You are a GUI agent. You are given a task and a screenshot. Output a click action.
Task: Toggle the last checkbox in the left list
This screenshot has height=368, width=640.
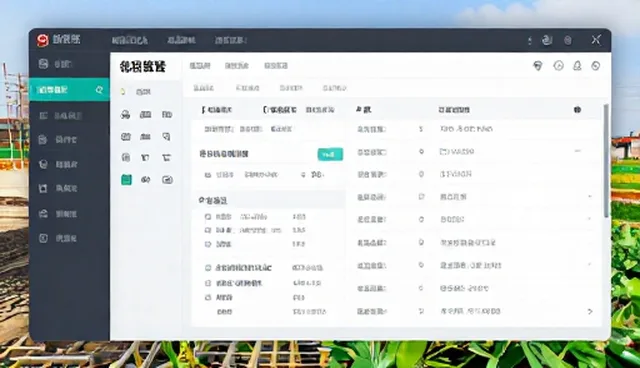click(x=208, y=297)
